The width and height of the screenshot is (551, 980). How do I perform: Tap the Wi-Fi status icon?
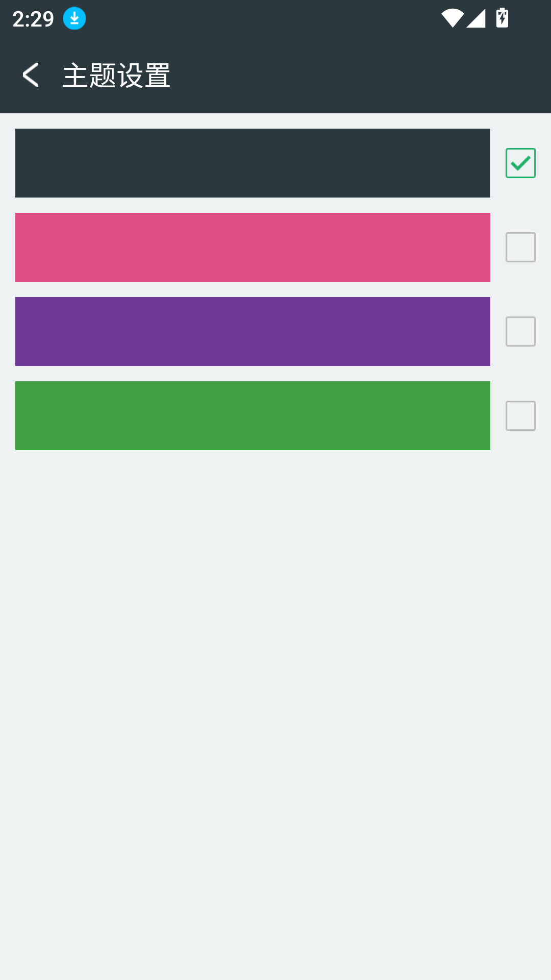(452, 18)
